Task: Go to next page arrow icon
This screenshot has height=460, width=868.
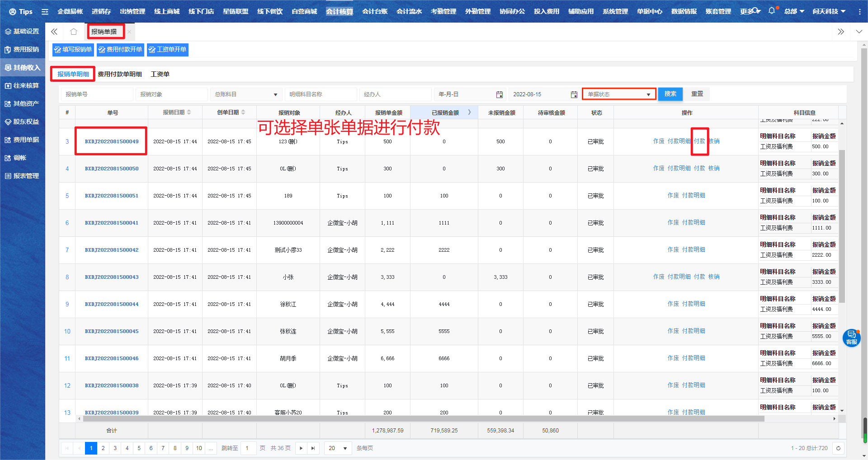Action: point(301,448)
